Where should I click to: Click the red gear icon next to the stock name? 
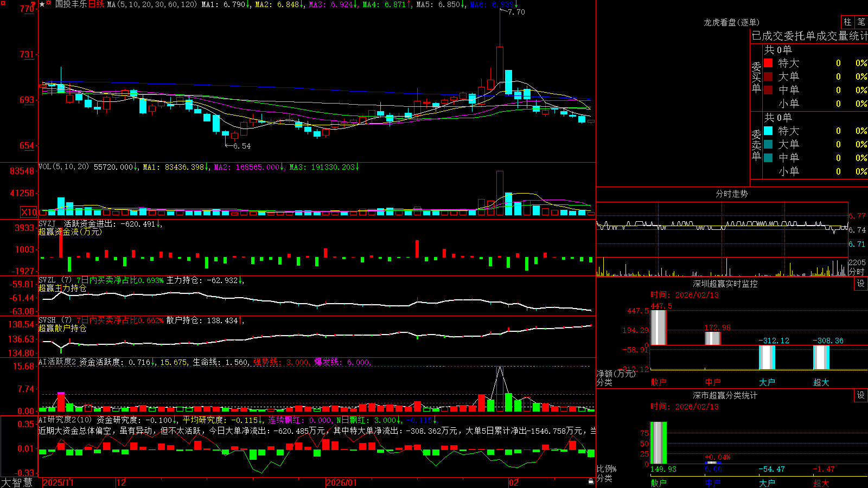(x=48, y=3)
